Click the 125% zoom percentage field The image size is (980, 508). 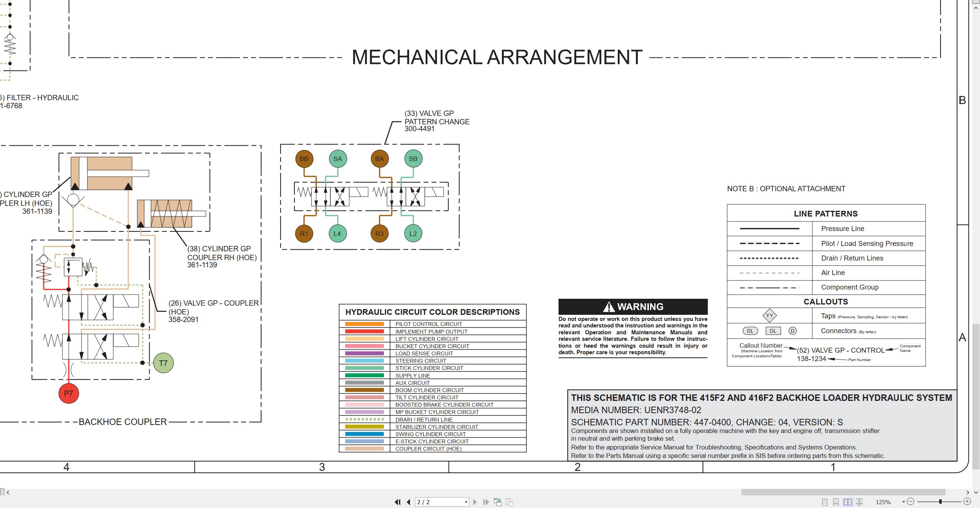[x=883, y=502]
